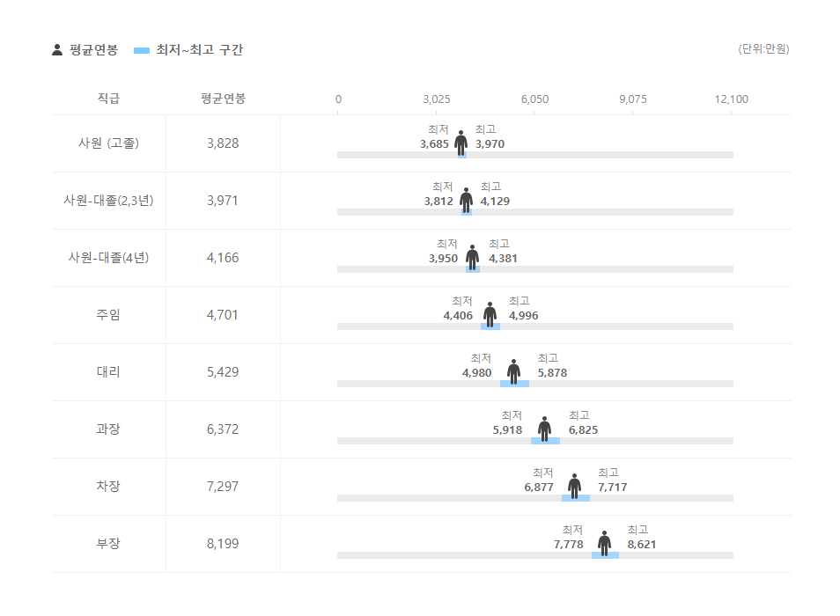This screenshot has height=616, width=840.
Task: Click the blue salary range bar for 부장
Action: pos(605,555)
